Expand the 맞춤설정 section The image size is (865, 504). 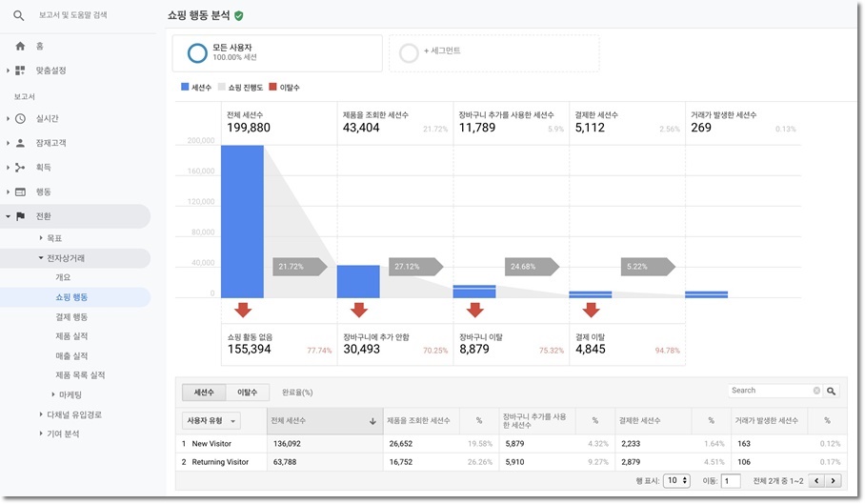(8, 71)
